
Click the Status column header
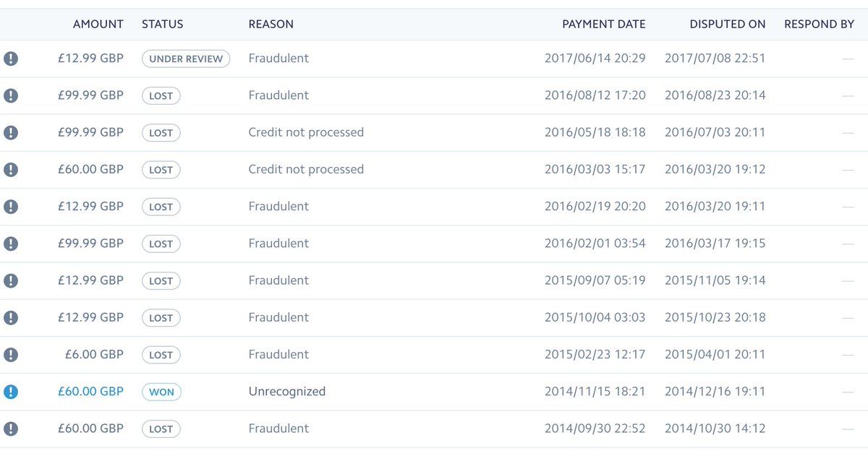click(162, 24)
